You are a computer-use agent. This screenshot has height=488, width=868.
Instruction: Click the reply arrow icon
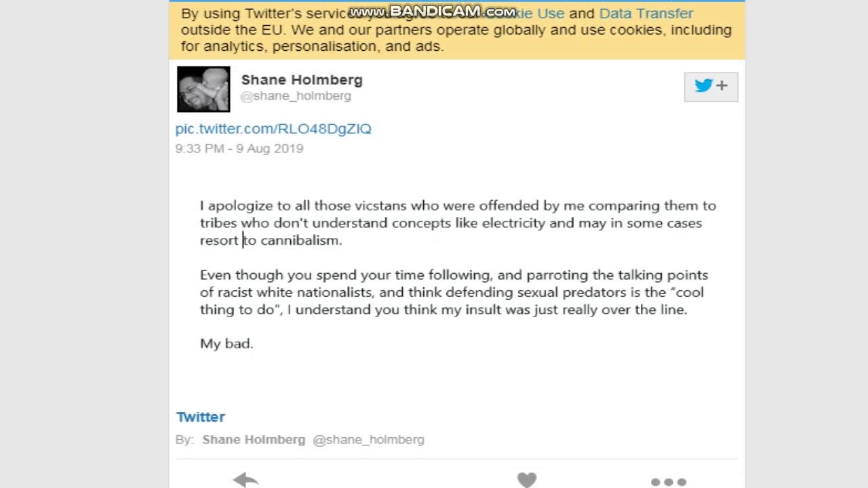245,480
